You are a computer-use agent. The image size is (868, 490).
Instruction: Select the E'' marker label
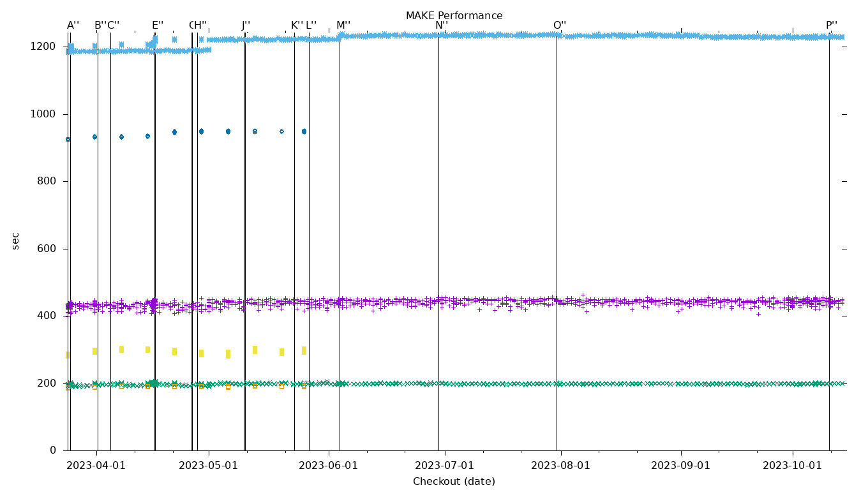158,26
